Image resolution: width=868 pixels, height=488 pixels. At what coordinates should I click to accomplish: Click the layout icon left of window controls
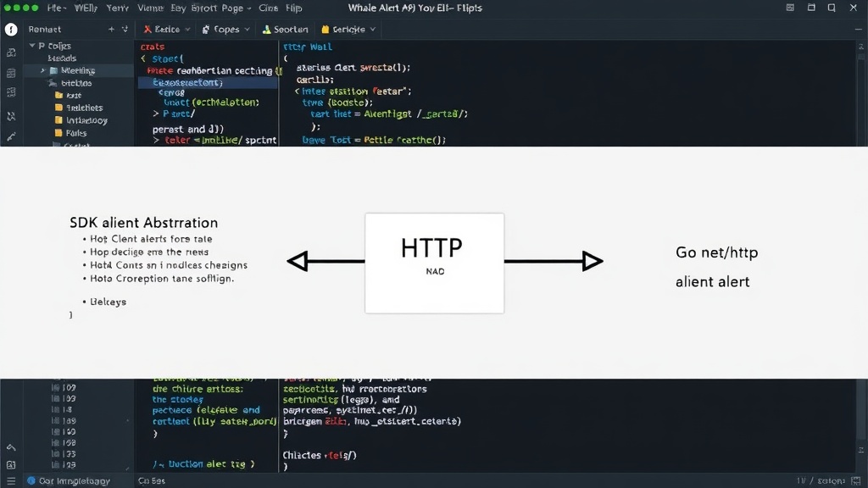point(790,8)
